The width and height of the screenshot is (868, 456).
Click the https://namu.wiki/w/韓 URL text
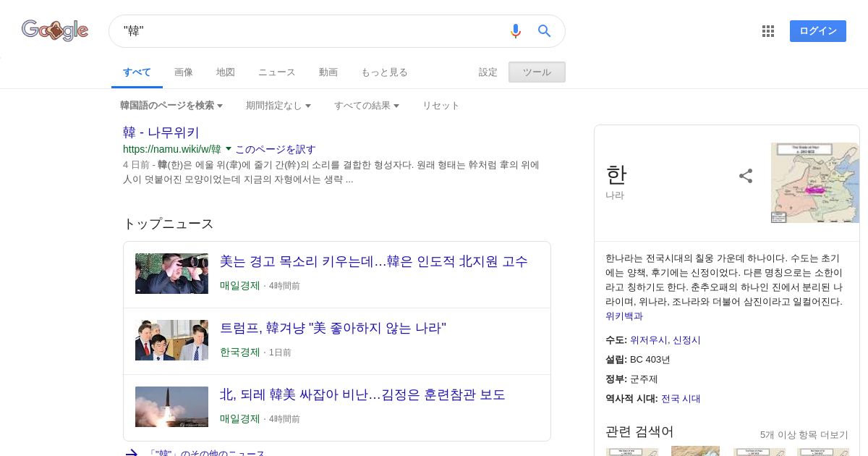pos(172,149)
